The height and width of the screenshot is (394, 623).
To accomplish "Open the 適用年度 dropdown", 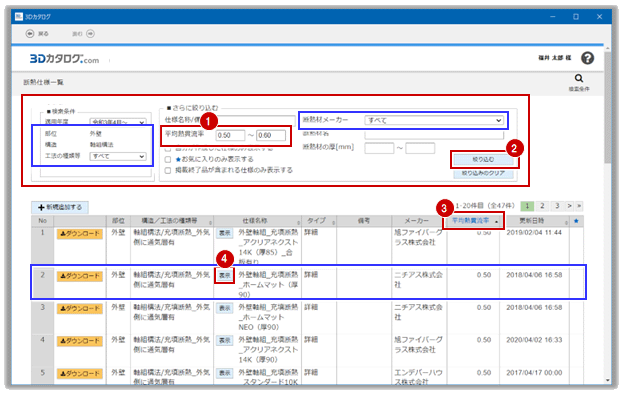I will [x=118, y=122].
